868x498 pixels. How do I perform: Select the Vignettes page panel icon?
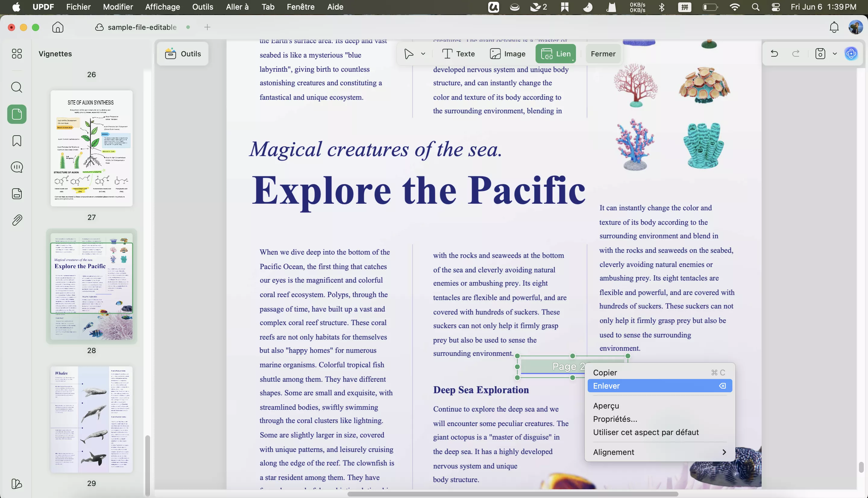point(17,114)
